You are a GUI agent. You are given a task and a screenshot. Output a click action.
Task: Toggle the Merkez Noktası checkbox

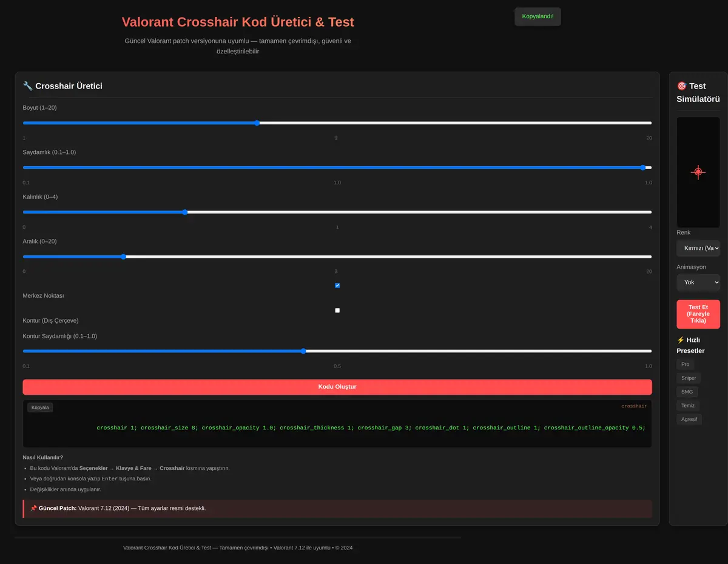[337, 286]
